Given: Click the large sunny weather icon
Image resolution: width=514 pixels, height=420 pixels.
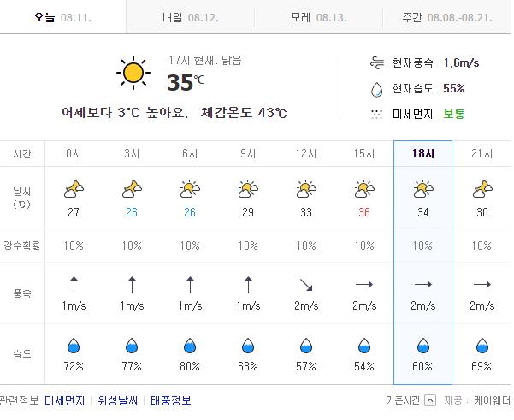Looking at the screenshot, I should coord(133,74).
